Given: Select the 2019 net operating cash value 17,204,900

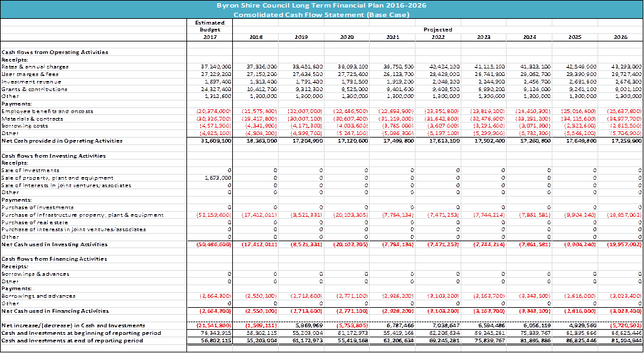Looking at the screenshot, I should click(x=306, y=141).
